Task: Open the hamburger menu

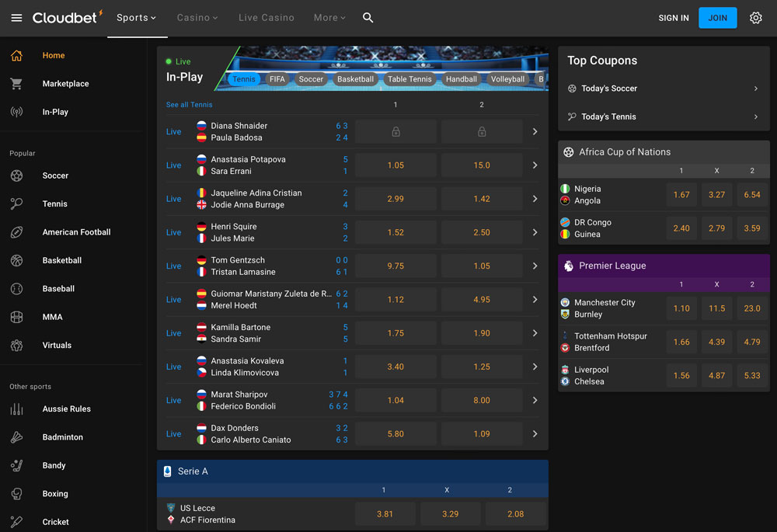Action: coord(16,18)
